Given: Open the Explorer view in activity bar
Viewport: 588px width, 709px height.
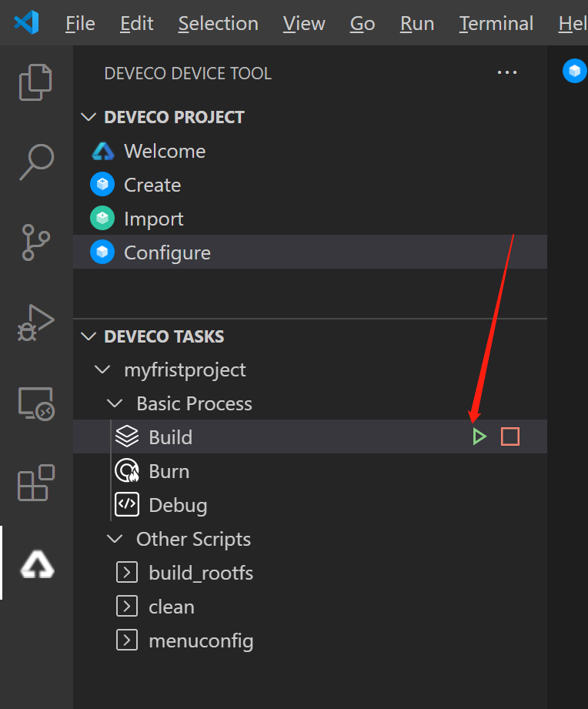Looking at the screenshot, I should point(35,83).
